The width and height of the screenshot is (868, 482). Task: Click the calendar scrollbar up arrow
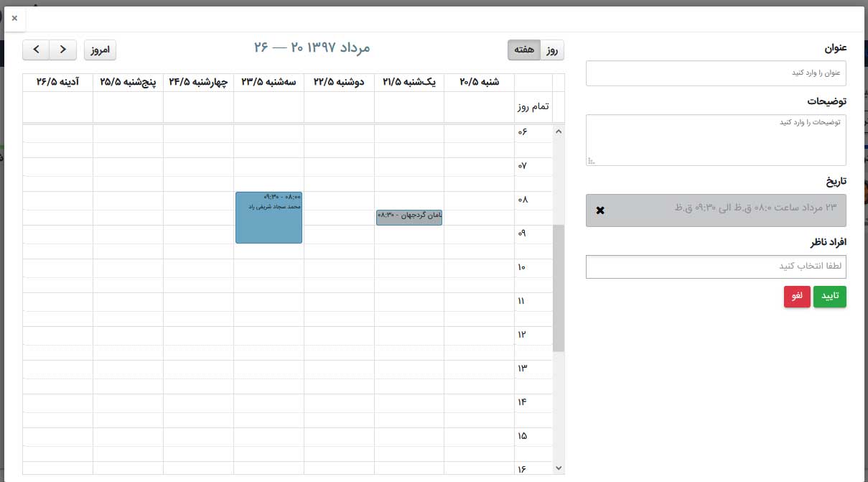coord(559,131)
